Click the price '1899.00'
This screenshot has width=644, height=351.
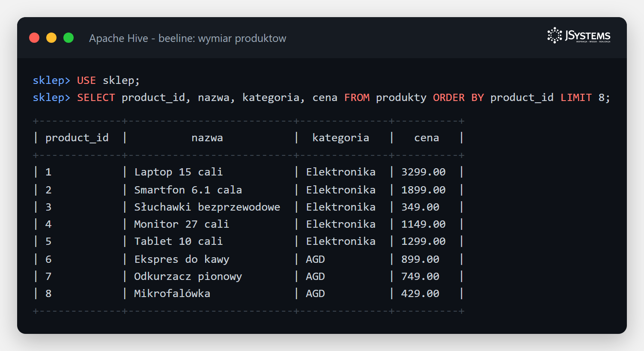(423, 190)
